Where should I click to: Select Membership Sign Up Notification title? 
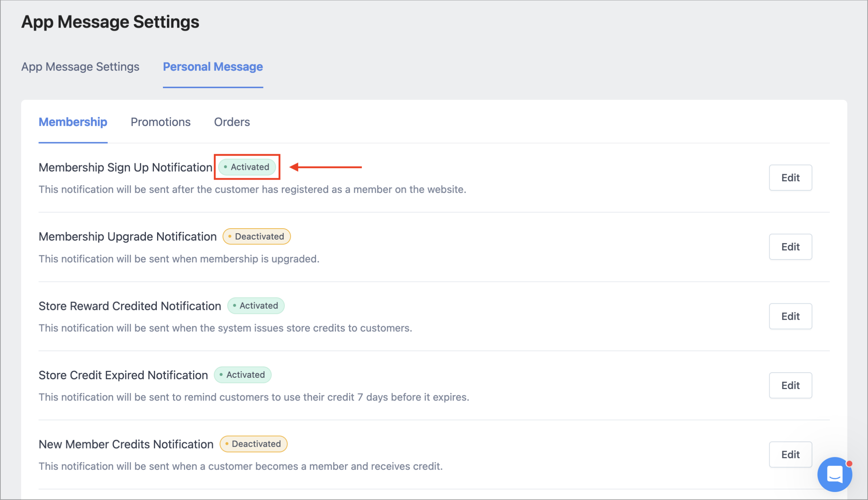pyautogui.click(x=126, y=167)
